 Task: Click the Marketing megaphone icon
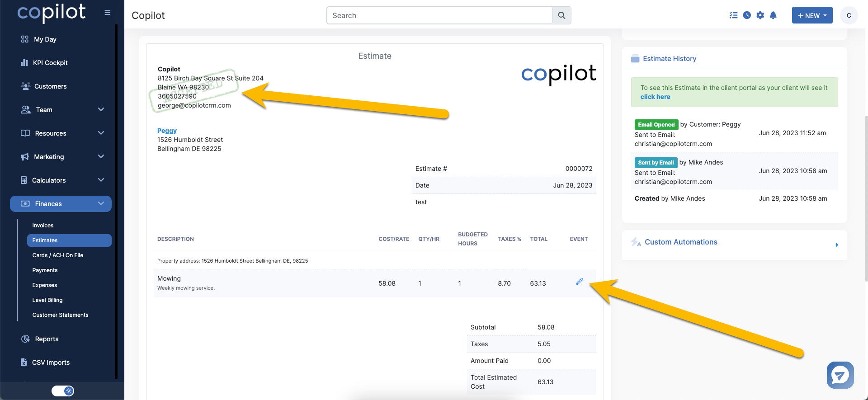(25, 157)
